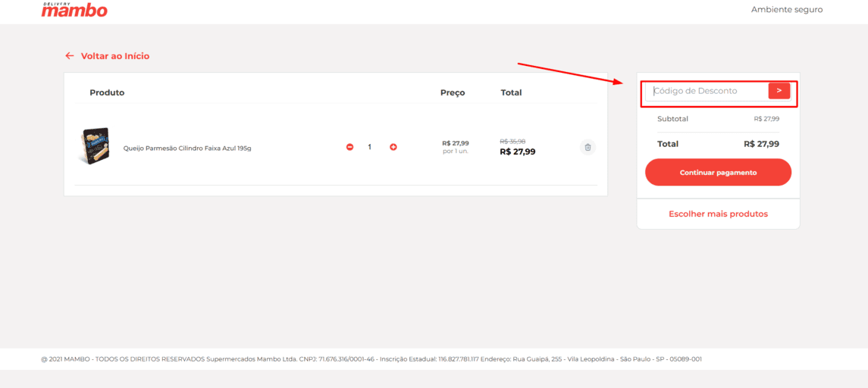868x388 pixels.
Task: Click the Ambiente seguro label
Action: 787,9
